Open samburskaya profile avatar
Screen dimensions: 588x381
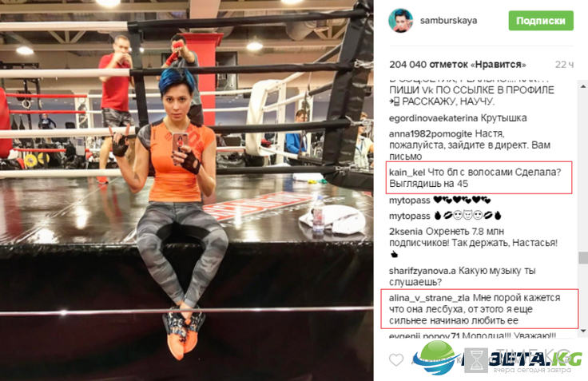(401, 21)
